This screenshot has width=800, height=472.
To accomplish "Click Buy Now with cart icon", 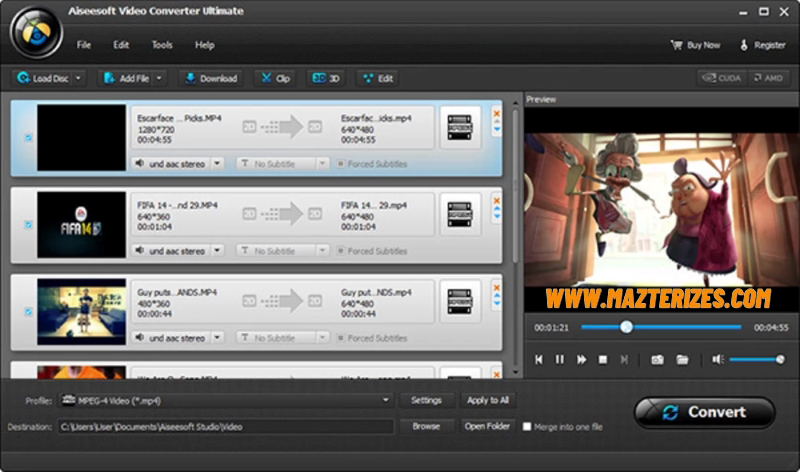I will 695,45.
